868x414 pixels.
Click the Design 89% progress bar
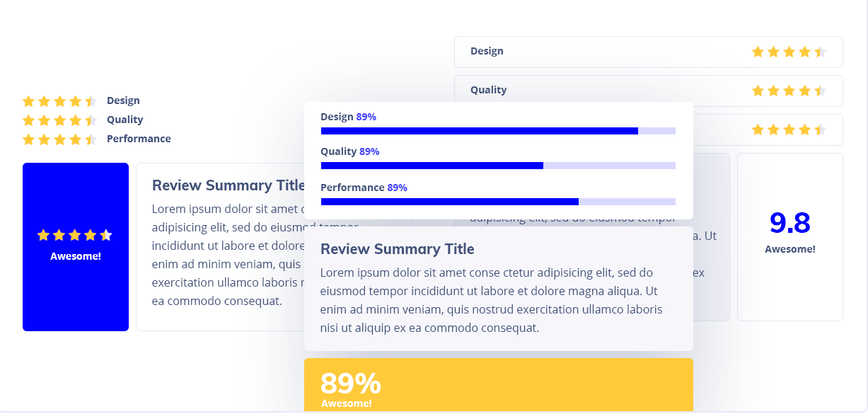pos(498,131)
